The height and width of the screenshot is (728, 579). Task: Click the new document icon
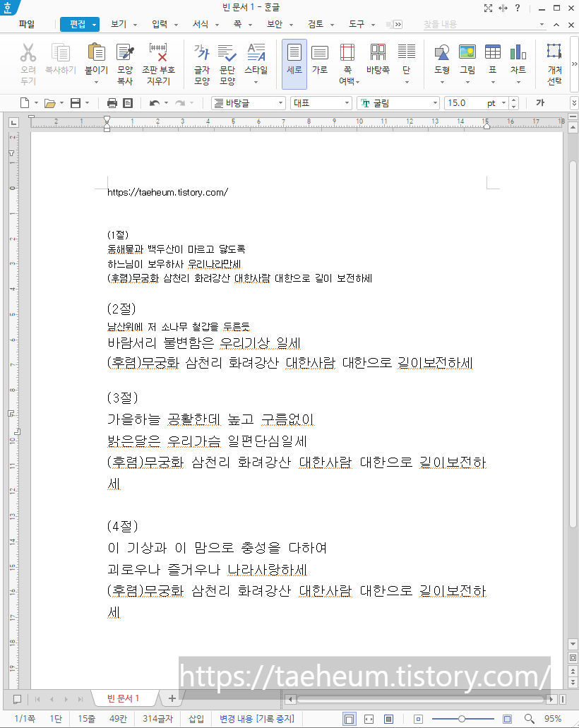coord(25,103)
